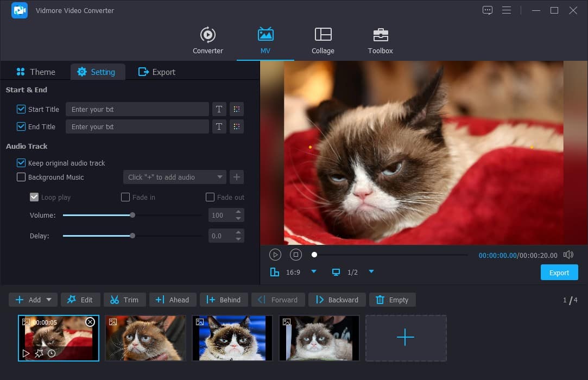Remove the first clip using its X icon
The height and width of the screenshot is (380, 588).
pos(90,322)
